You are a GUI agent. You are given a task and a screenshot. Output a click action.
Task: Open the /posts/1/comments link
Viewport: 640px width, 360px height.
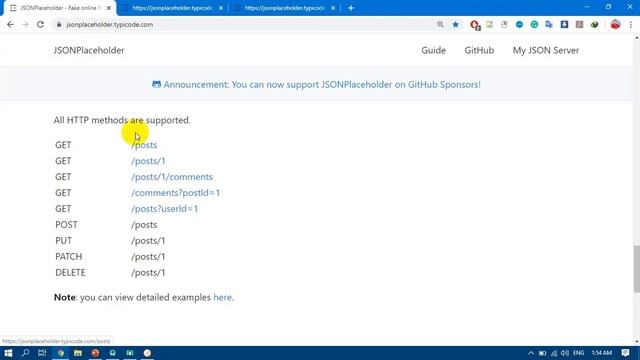(172, 177)
